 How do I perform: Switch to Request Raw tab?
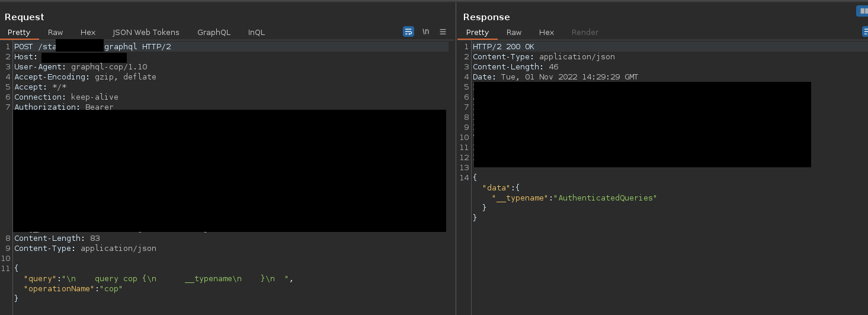click(56, 33)
